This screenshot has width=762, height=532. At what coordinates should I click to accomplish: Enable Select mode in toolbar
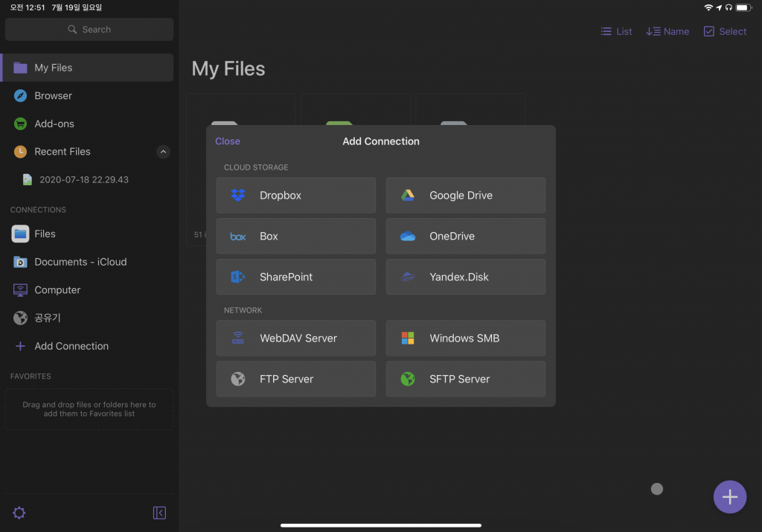click(725, 31)
